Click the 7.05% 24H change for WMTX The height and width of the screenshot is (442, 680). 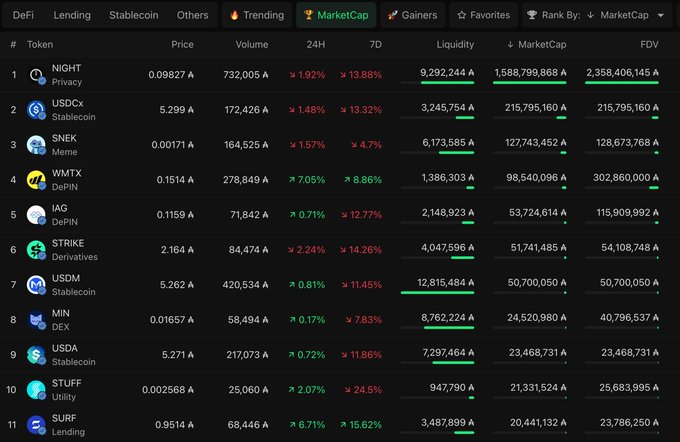pyautogui.click(x=307, y=180)
